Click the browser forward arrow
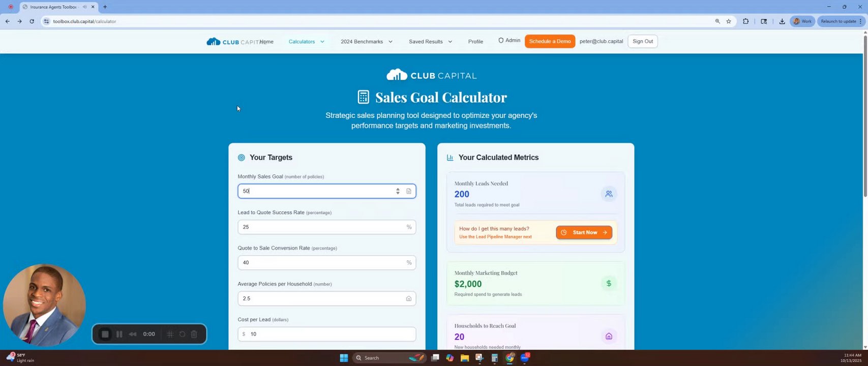The width and height of the screenshot is (868, 366). point(19,21)
